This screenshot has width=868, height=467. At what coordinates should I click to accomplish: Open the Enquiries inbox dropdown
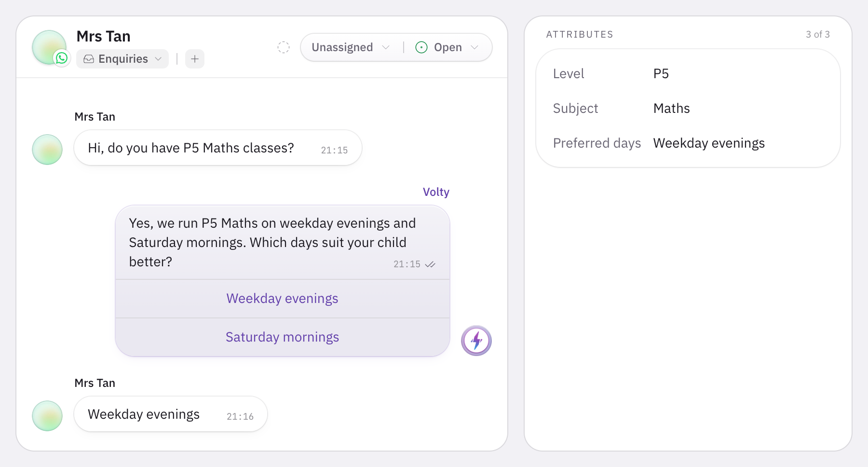tap(122, 59)
